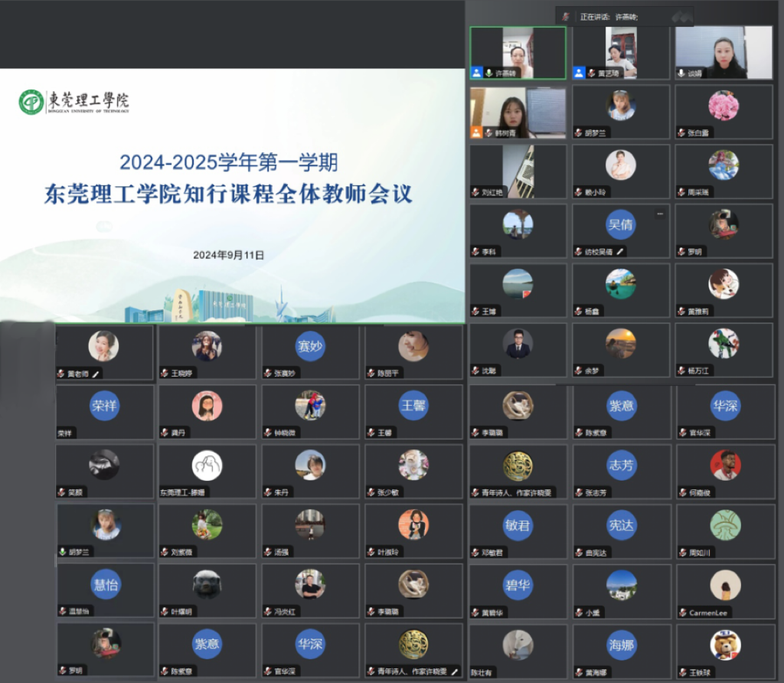The height and width of the screenshot is (683, 784).
Task: Click the muted mic icon beside CarmenLee
Action: point(682,613)
